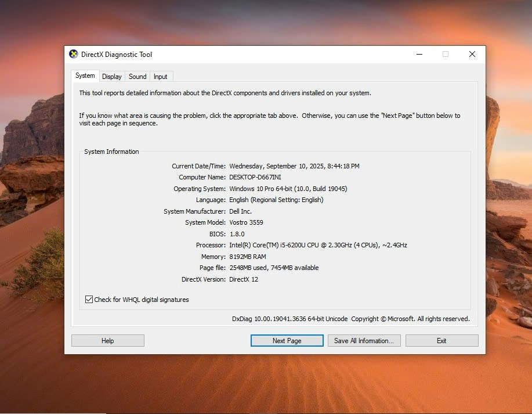
Task: Click Save All Information button
Action: (x=364, y=341)
